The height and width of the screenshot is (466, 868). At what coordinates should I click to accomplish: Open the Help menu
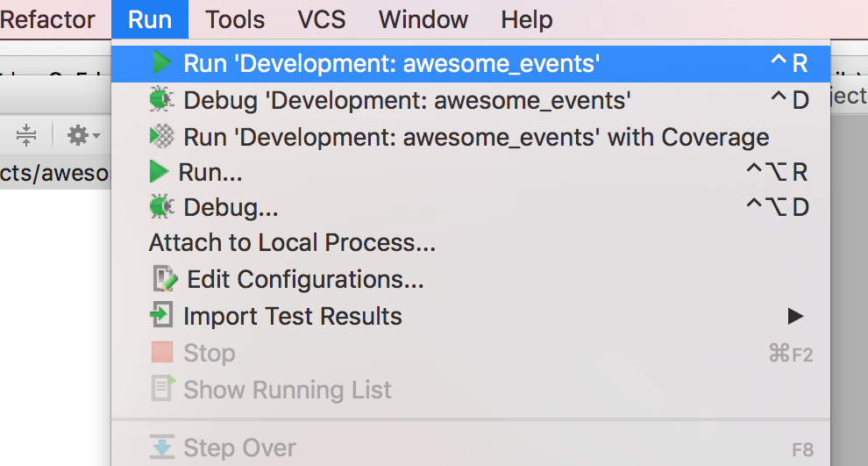point(526,19)
